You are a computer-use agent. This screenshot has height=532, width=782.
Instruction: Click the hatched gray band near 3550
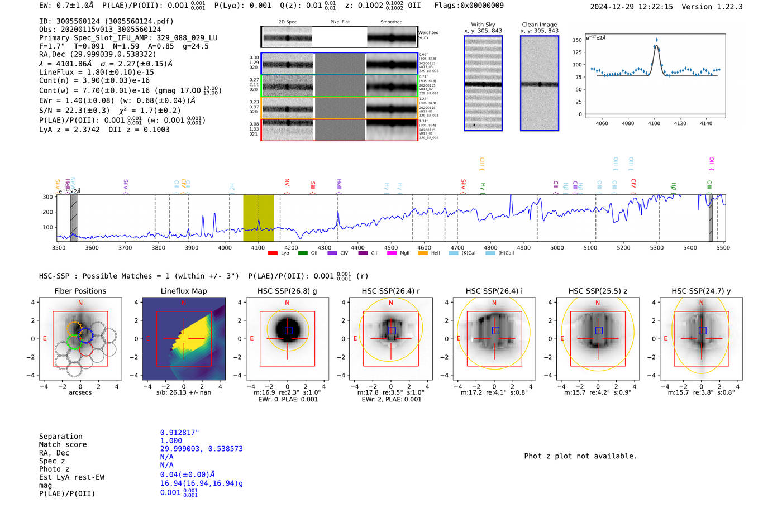pos(73,218)
